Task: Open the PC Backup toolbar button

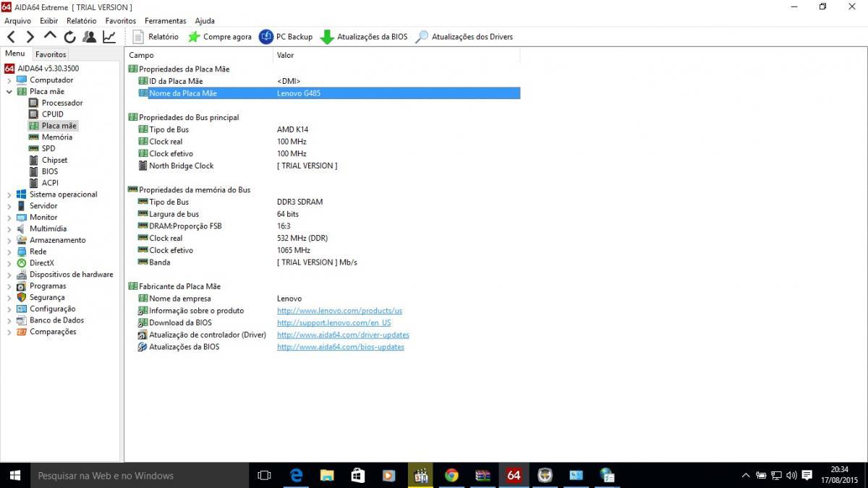Action: point(286,37)
